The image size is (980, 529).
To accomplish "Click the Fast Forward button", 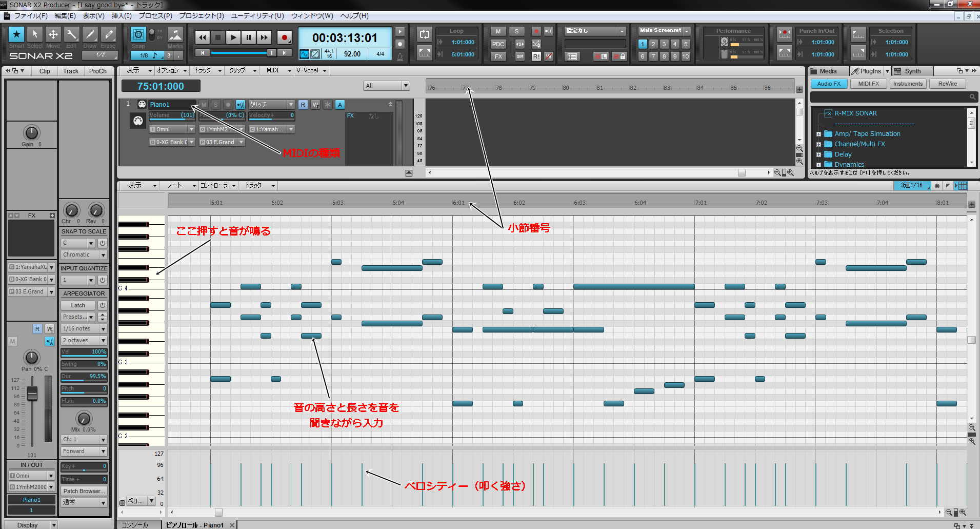I will (x=264, y=37).
